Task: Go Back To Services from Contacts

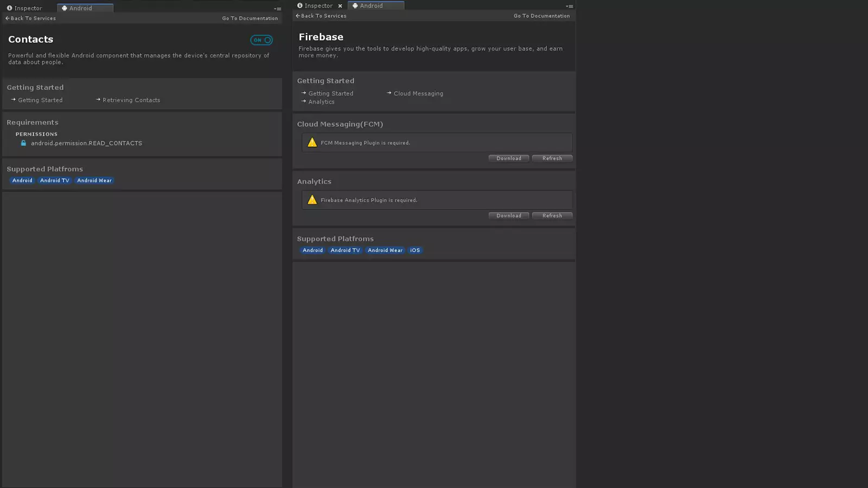Action: click(x=30, y=18)
